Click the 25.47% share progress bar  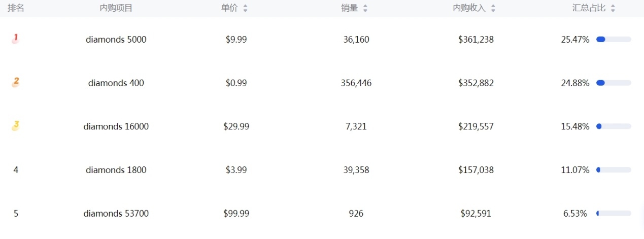click(614, 40)
